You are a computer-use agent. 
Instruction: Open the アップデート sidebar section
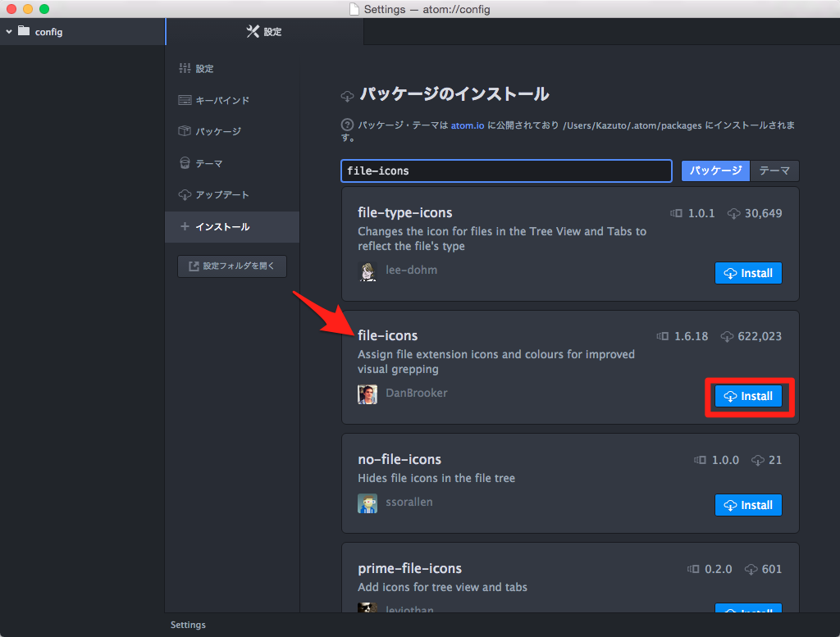[x=232, y=195]
